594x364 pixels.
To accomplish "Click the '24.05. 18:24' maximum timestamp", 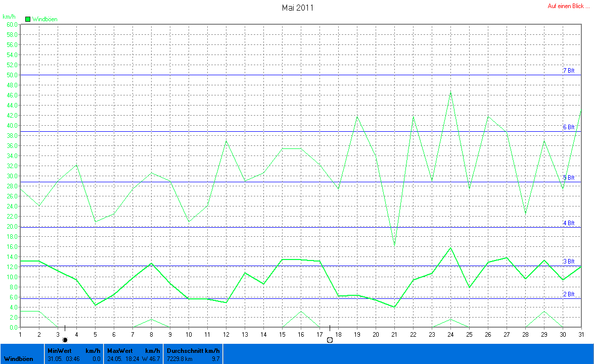I will tap(123, 359).
